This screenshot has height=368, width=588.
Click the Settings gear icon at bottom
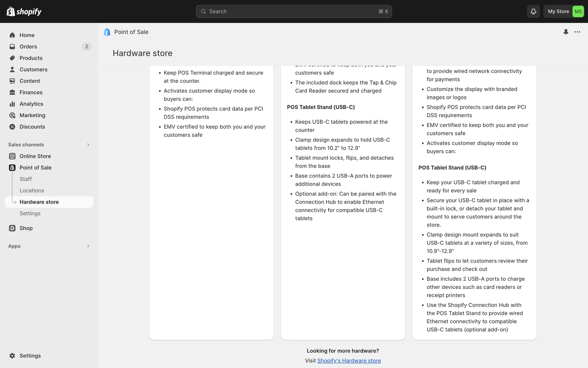[12, 356]
